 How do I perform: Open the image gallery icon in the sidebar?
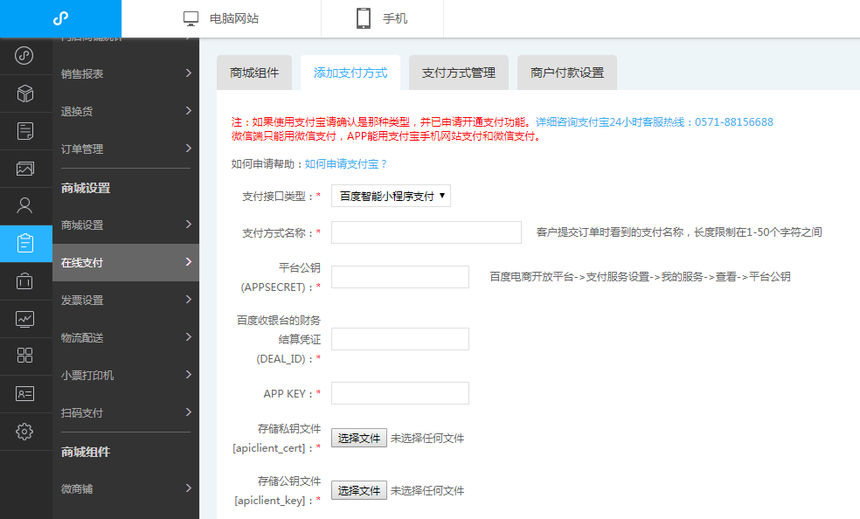tap(25, 168)
